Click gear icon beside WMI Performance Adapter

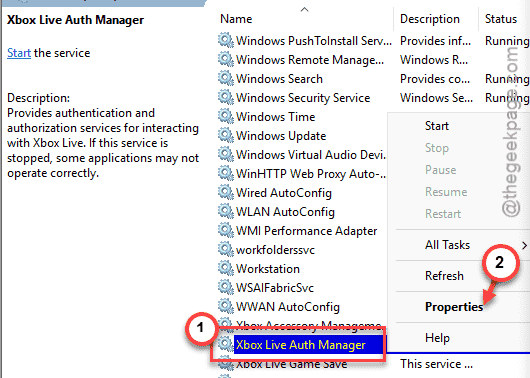(x=225, y=230)
